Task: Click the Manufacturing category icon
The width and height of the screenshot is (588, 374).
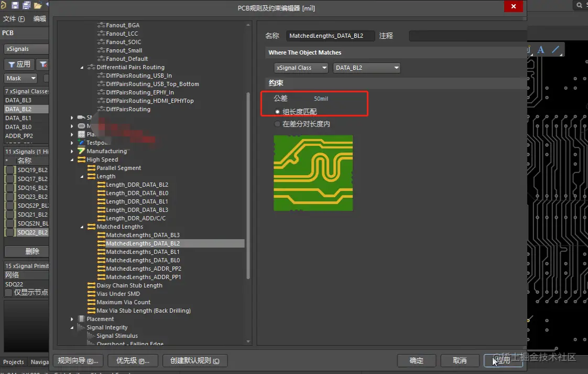Action: 81,151
